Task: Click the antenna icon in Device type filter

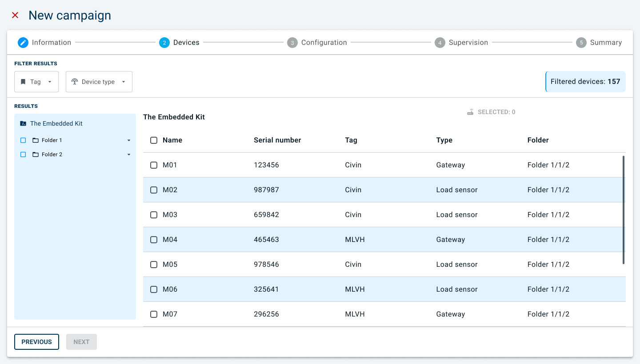Action: [x=75, y=82]
